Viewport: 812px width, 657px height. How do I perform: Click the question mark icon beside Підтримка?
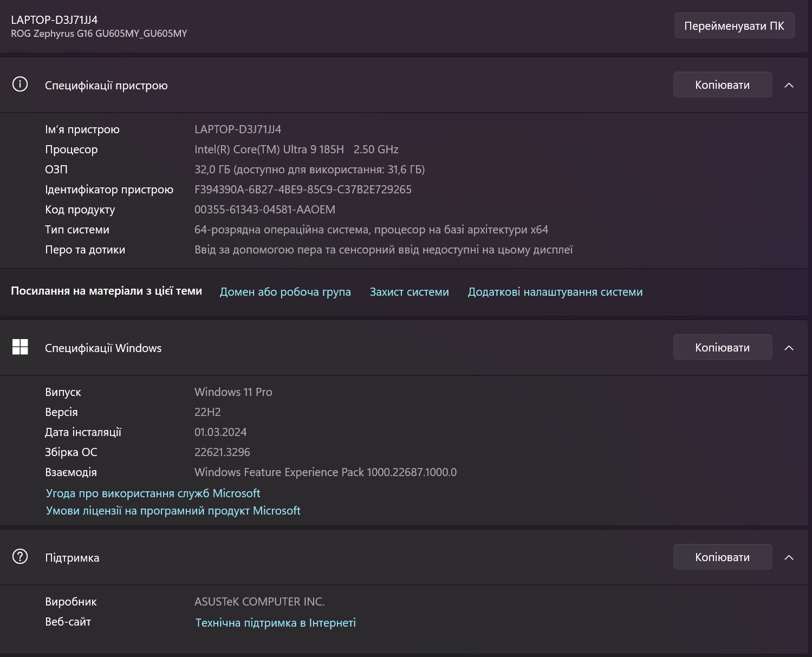click(x=20, y=556)
